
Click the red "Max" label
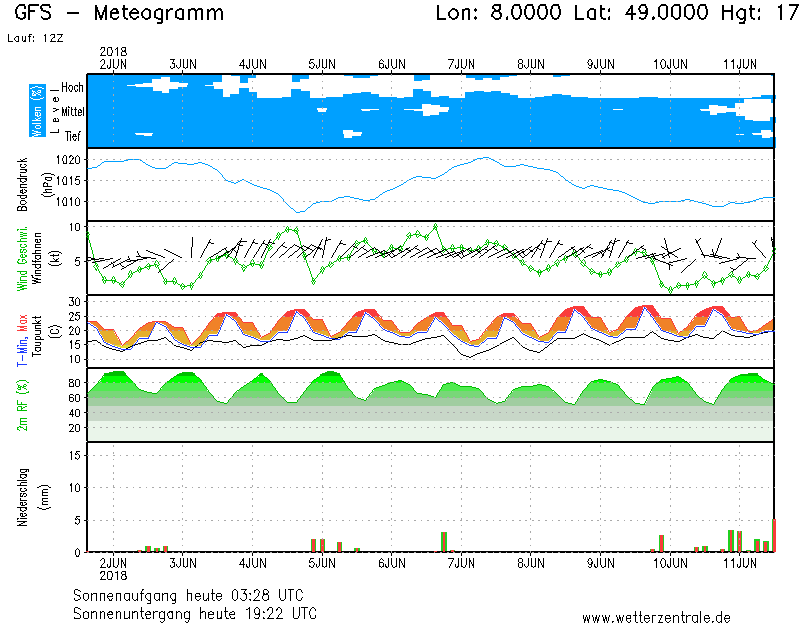tap(22, 322)
